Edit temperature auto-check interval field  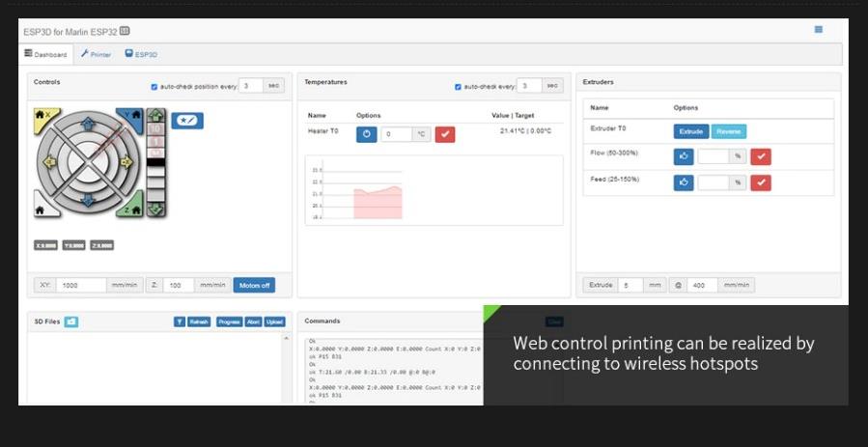529,86
